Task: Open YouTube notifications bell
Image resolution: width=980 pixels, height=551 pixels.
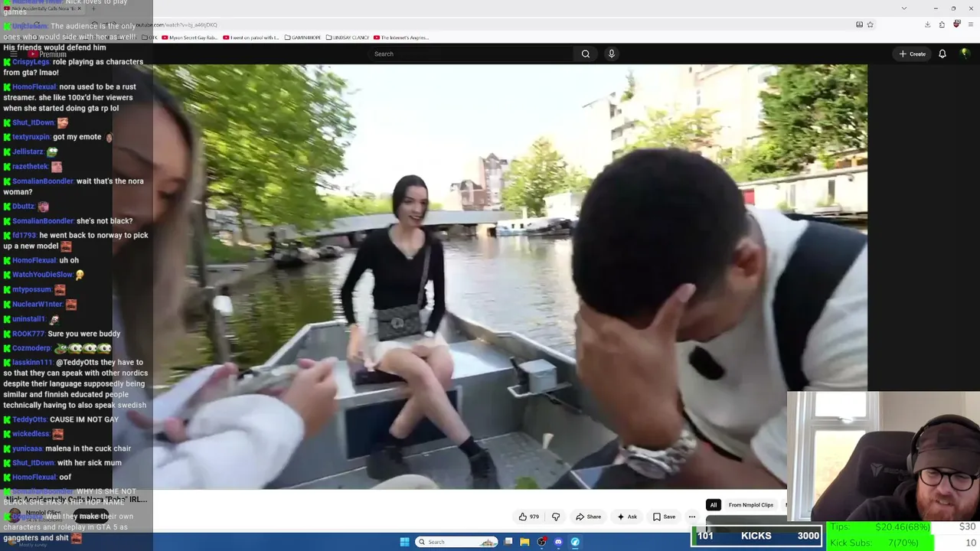Action: (x=942, y=54)
